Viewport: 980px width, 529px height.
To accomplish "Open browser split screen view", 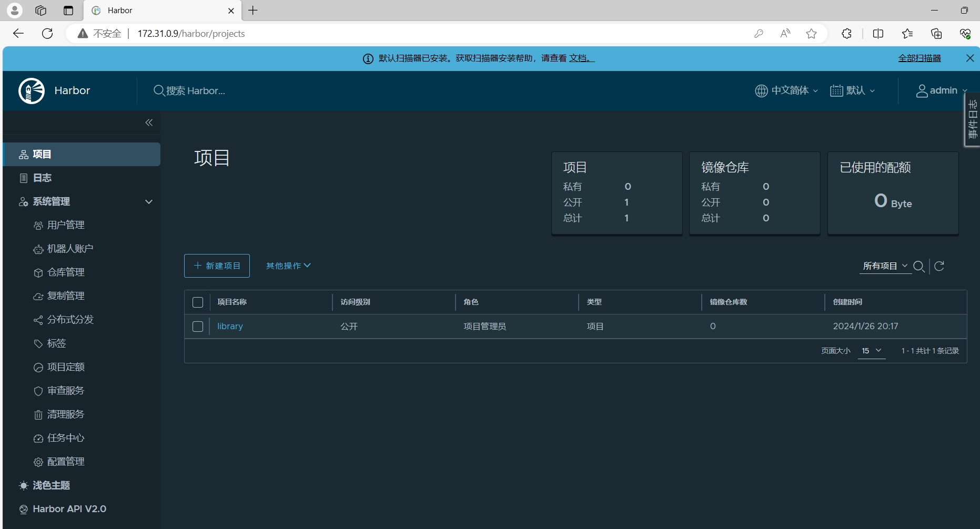I will pyautogui.click(x=878, y=34).
